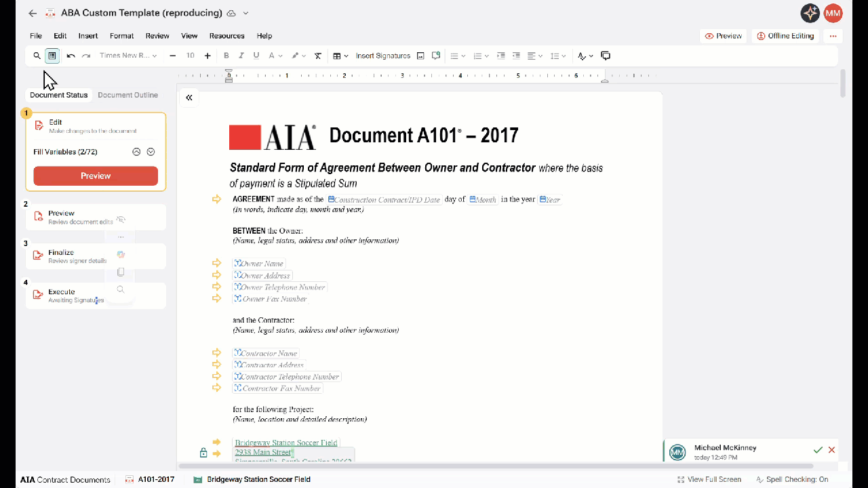Open the Times New Roman font dropdown
Image resolution: width=868 pixels, height=488 pixels.
(128, 56)
